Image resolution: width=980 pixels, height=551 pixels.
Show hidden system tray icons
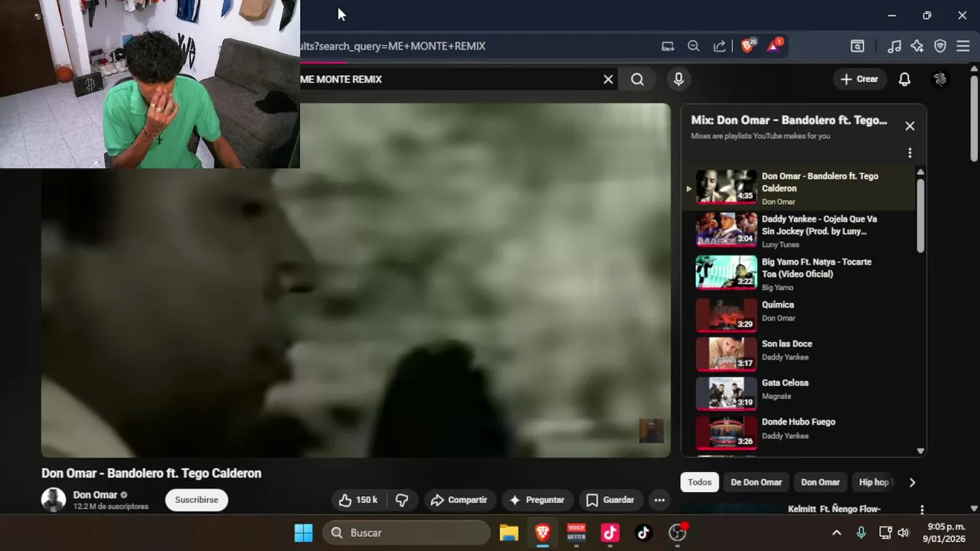click(x=836, y=533)
